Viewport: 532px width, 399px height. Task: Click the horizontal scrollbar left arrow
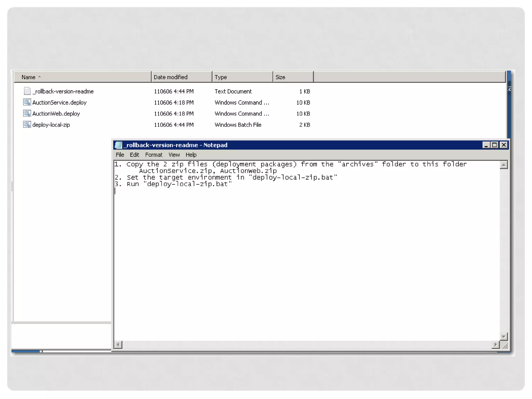[x=118, y=345]
